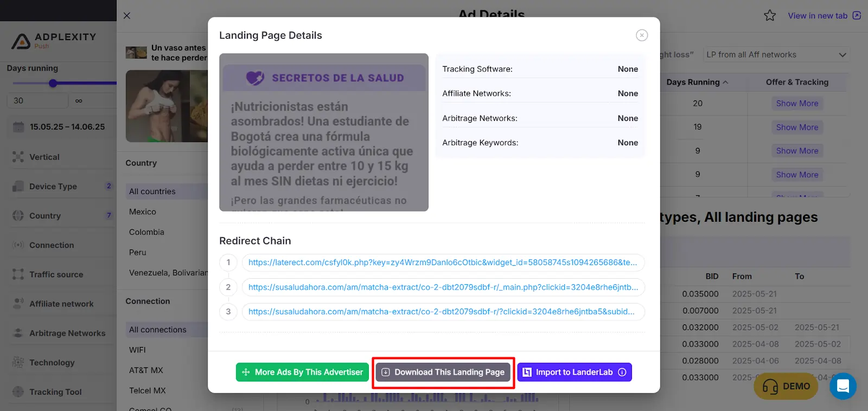Select Venezuela, Bolivarian in Country list
This screenshot has height=411, width=868.
pos(168,273)
